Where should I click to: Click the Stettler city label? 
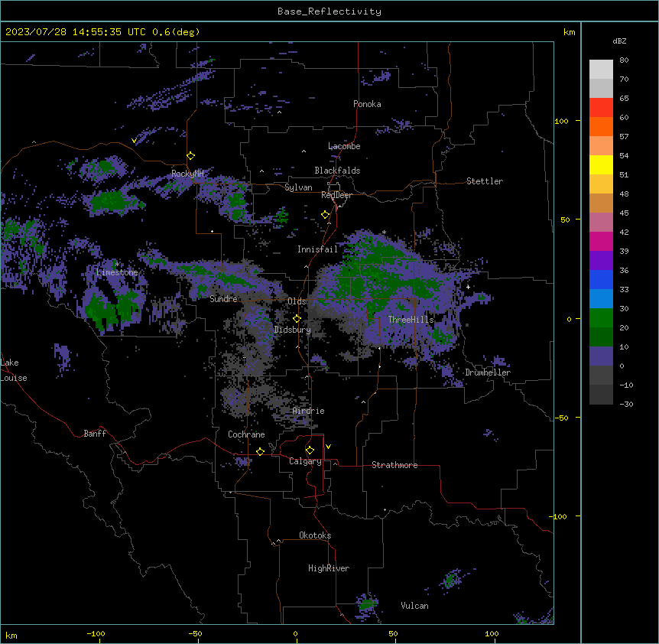[484, 181]
